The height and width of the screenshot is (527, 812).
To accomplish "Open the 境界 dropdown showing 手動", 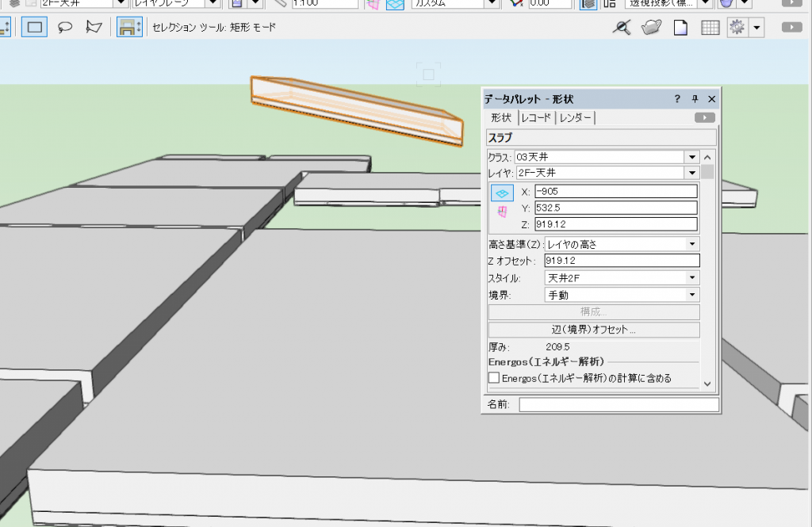I will [622, 295].
